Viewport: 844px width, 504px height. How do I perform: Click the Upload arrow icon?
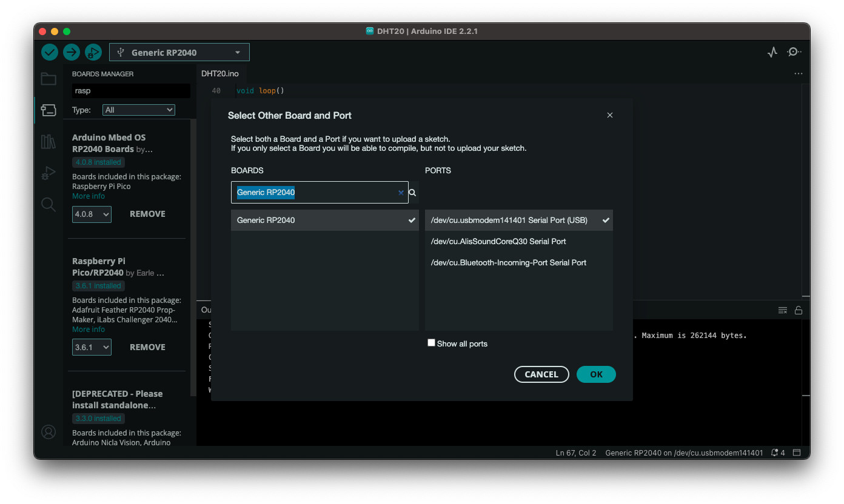pos(72,52)
